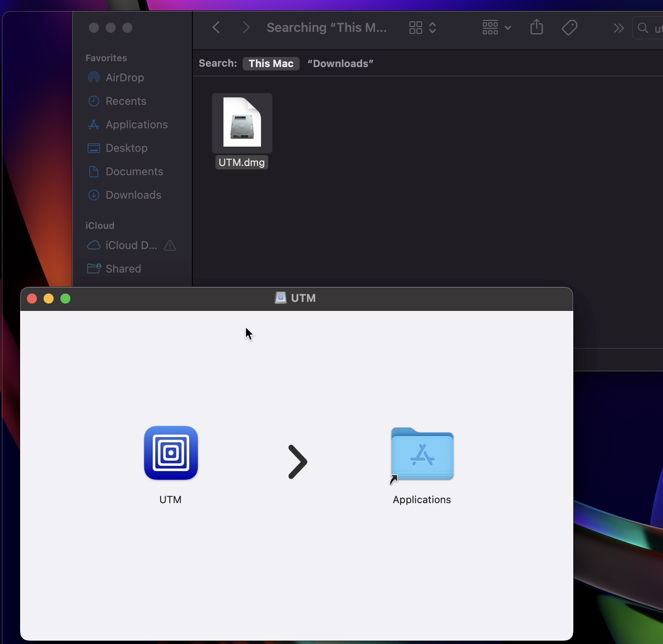
Task: Minimize the UTM installer window
Action: point(49,299)
